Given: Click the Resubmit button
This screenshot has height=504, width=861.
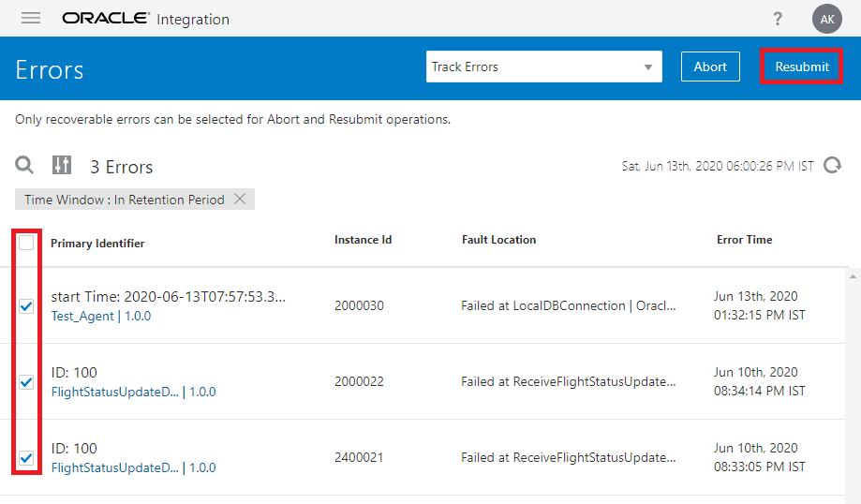Looking at the screenshot, I should 802,67.
